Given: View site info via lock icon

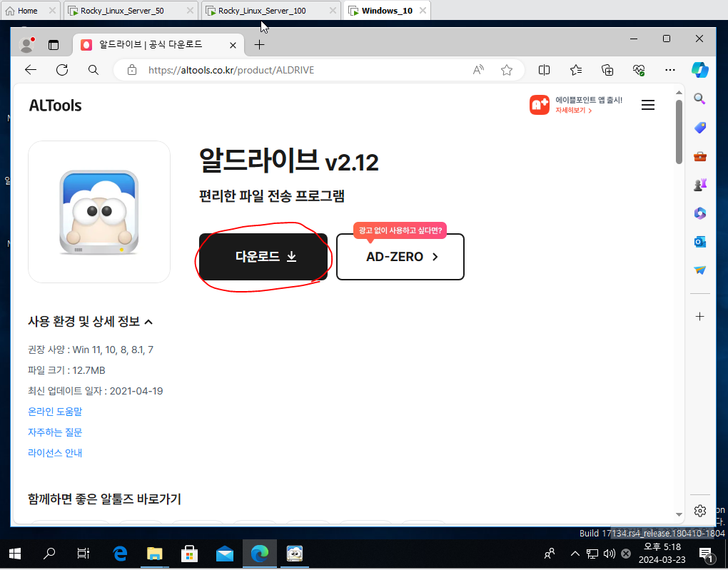Looking at the screenshot, I should tap(132, 70).
